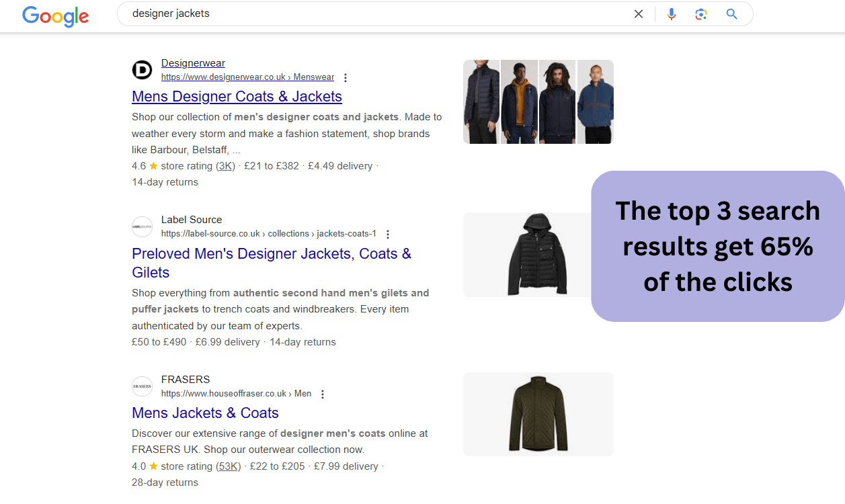
Task: Start voice search with the microphone icon
Action: point(671,14)
